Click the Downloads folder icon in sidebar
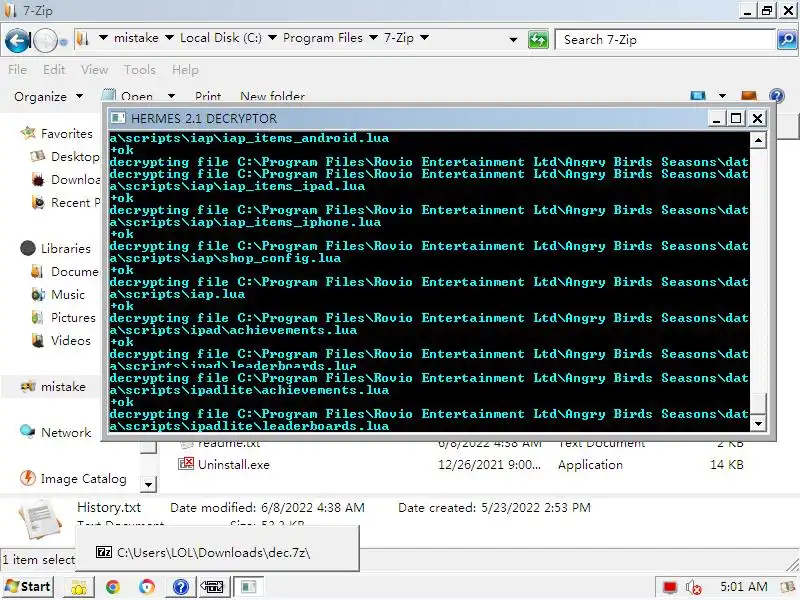Viewport: 800px width, 600px height. [38, 180]
